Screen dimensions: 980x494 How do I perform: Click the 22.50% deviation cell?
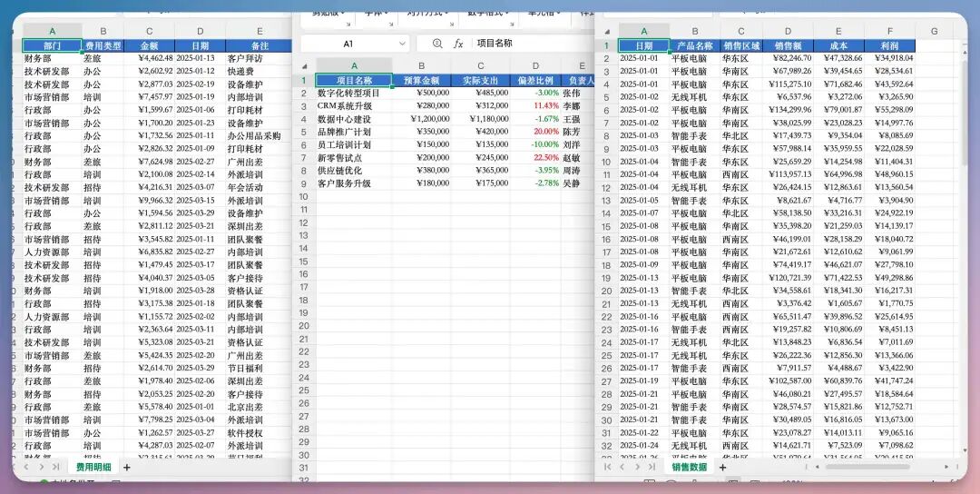[x=535, y=158]
